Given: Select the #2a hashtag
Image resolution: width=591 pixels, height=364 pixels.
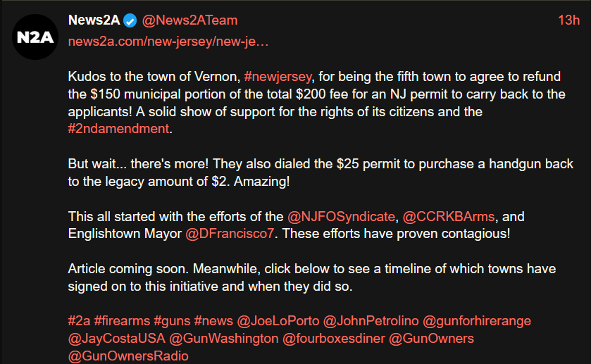Looking at the screenshot, I should [78, 321].
